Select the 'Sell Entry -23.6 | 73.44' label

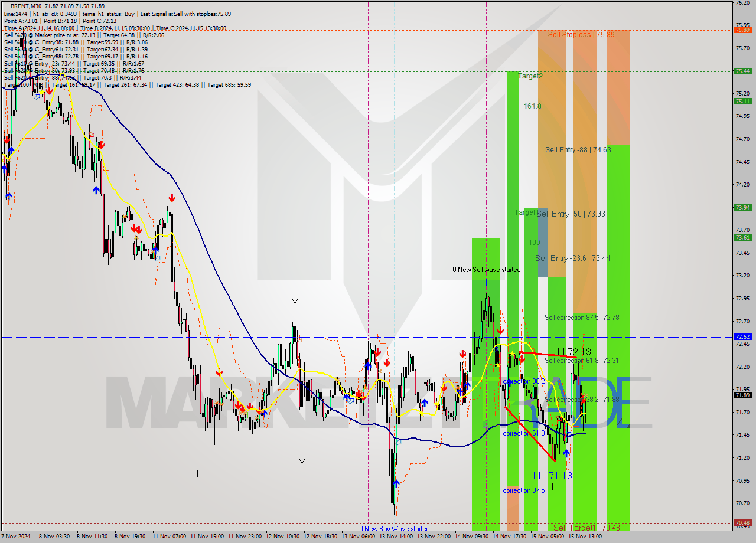pyautogui.click(x=573, y=258)
